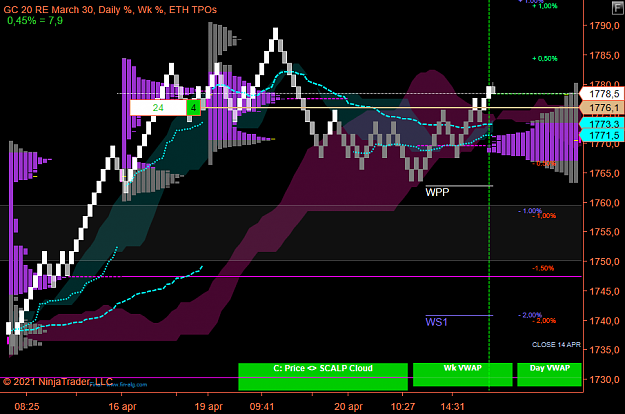
Task: Click the CLOSE 14 APR label
Action: pos(556,345)
